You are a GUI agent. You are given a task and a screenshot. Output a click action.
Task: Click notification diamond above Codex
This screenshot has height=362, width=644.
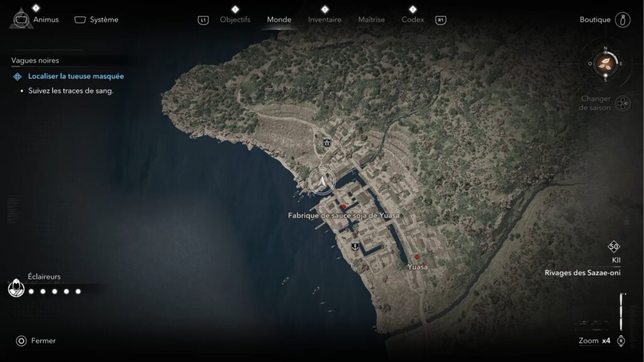click(x=413, y=9)
